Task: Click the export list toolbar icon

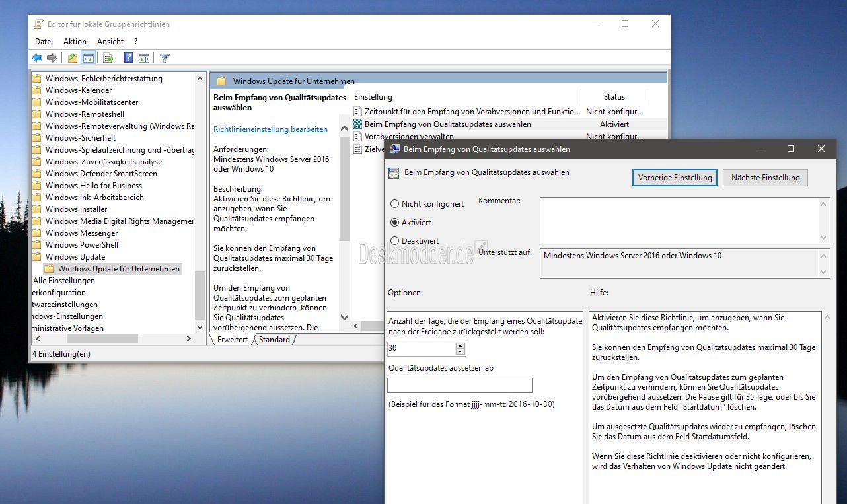Action: click(108, 58)
